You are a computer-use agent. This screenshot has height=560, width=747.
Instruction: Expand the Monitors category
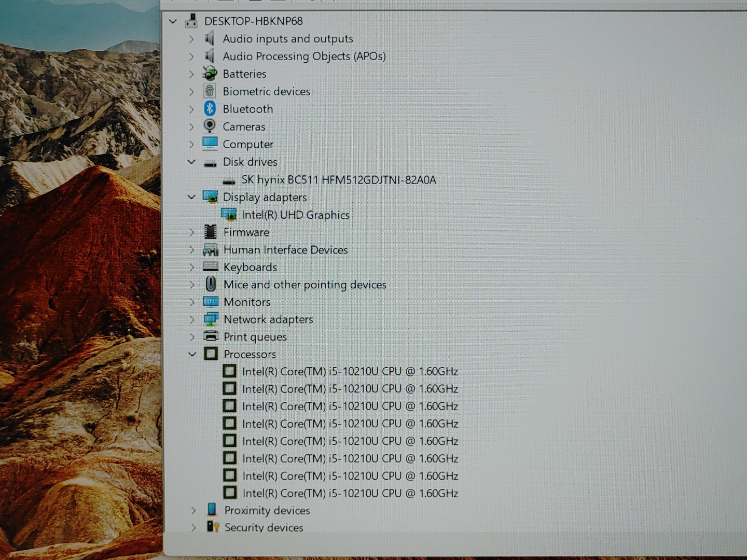192,302
